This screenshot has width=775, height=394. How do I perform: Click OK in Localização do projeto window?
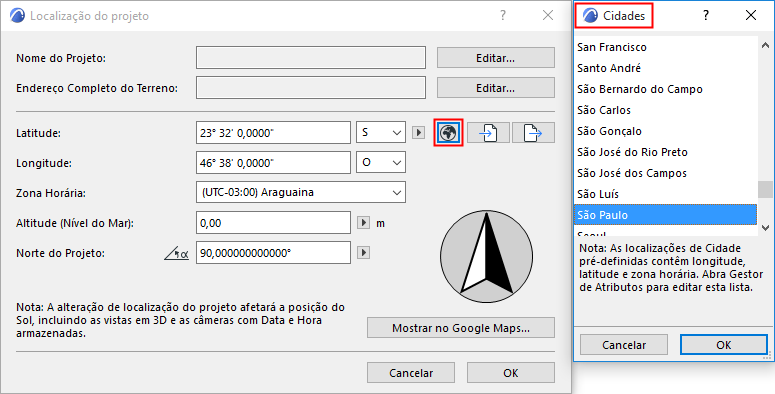coord(511,373)
